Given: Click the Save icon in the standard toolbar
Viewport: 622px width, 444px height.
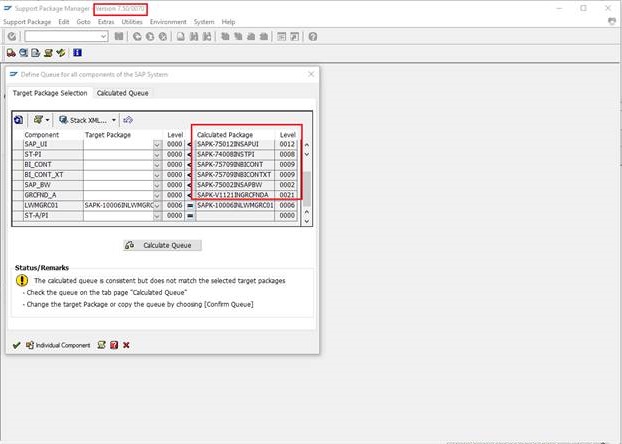Looking at the screenshot, I should 119,37.
